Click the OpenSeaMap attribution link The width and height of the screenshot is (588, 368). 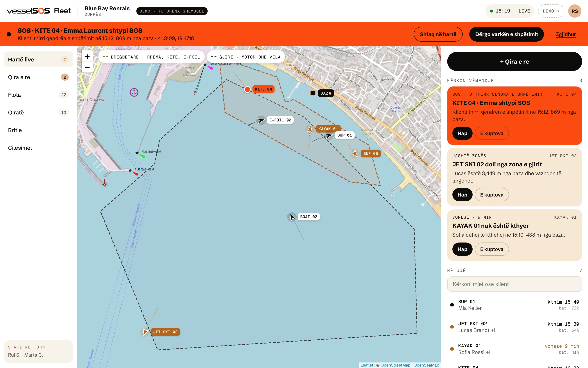426,365
